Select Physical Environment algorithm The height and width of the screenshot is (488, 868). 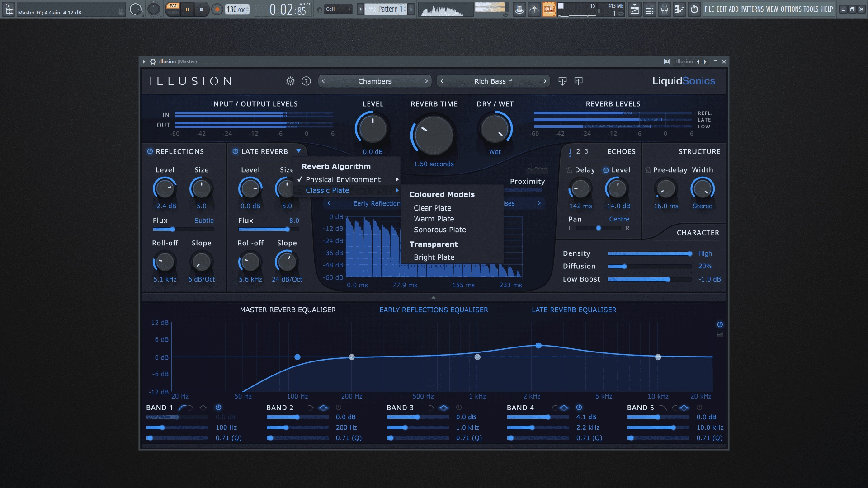[x=347, y=179]
